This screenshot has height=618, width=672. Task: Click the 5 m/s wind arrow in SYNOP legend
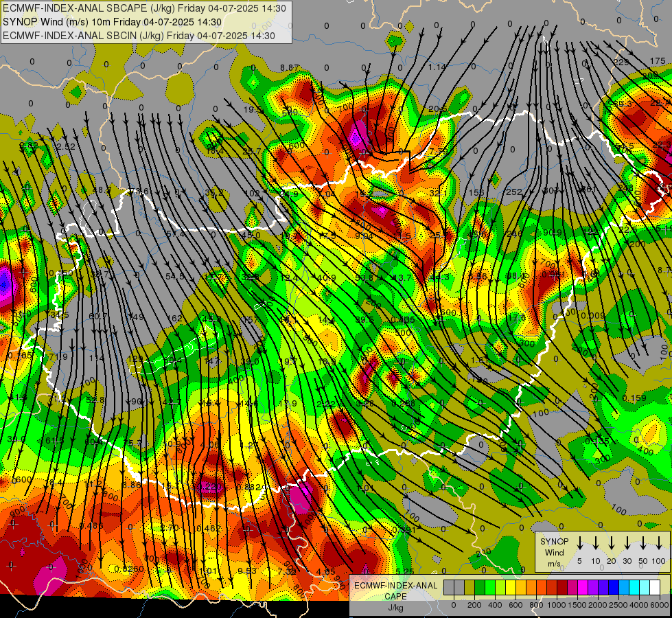point(580,544)
